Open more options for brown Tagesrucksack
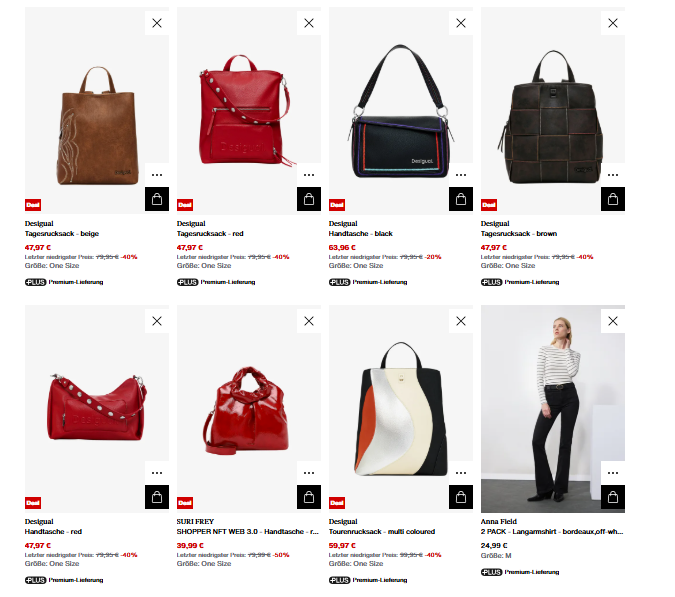Screen dimensions: 675x597 (613, 175)
